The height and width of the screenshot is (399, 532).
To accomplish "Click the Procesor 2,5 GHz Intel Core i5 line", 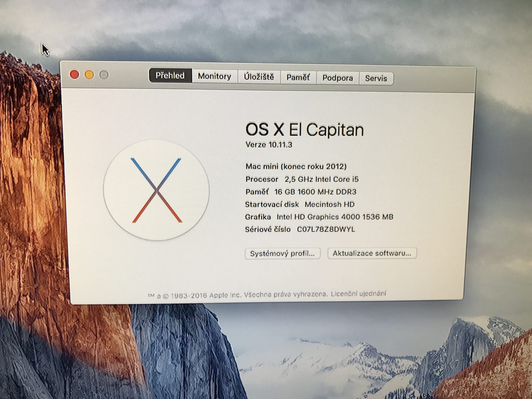I will pyautogui.click(x=302, y=179).
